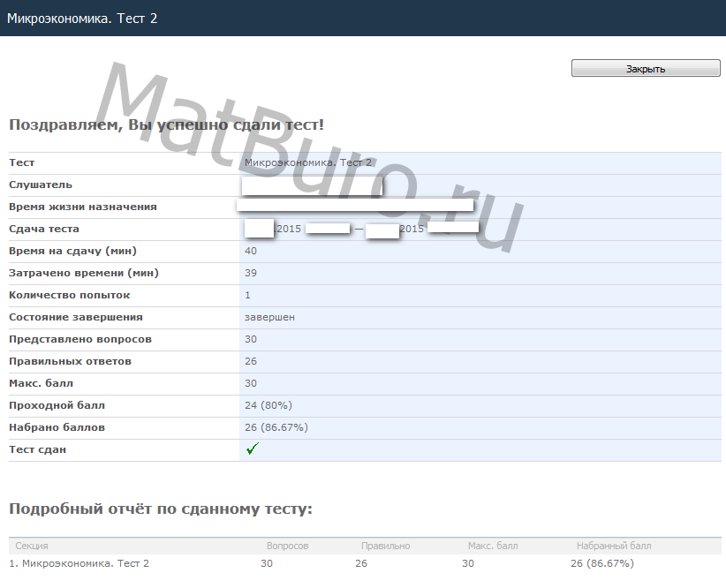Click the Микроэкономика. Тест 2 header title
This screenshot has width=726, height=588.
pos(82,18)
